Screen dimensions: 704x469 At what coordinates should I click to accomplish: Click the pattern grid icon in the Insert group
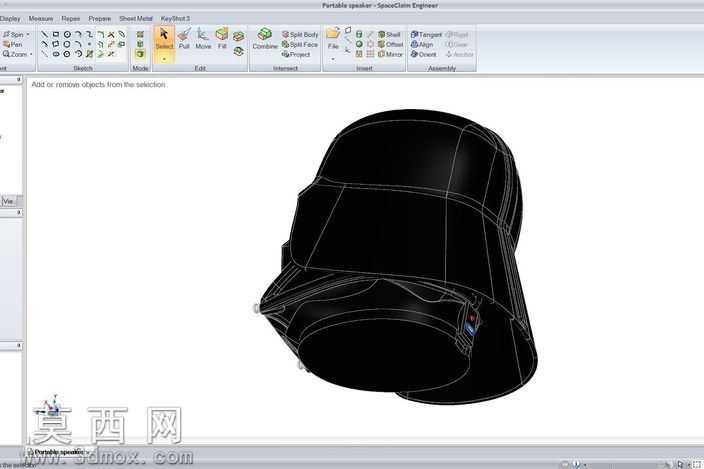pyautogui.click(x=370, y=54)
